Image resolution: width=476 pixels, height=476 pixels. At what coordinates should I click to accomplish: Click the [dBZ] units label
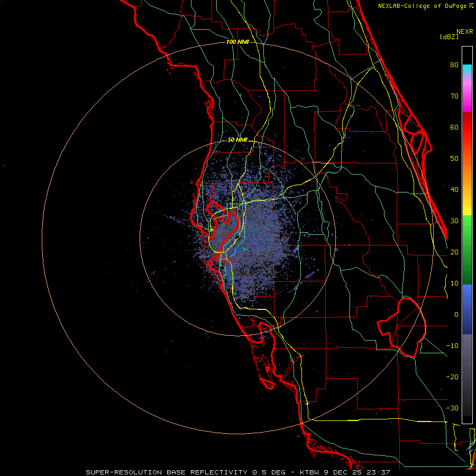click(449, 37)
